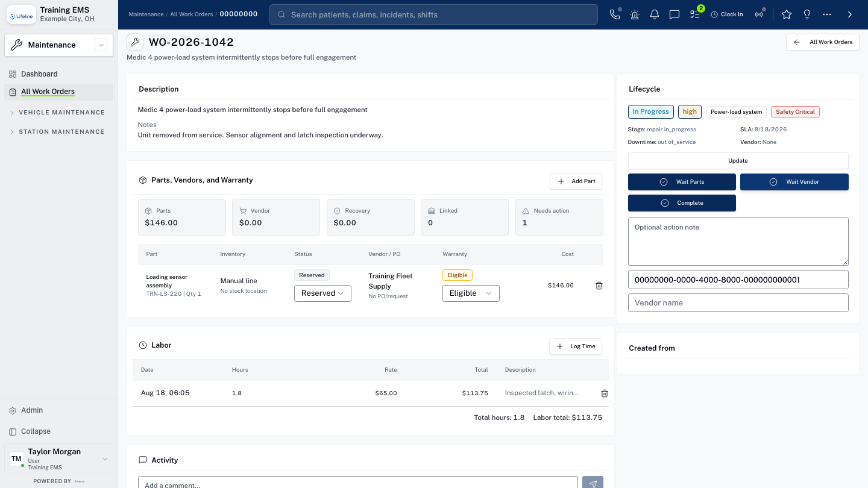Delete the Loading sensor assembly part
This screenshot has height=488, width=868.
599,286
